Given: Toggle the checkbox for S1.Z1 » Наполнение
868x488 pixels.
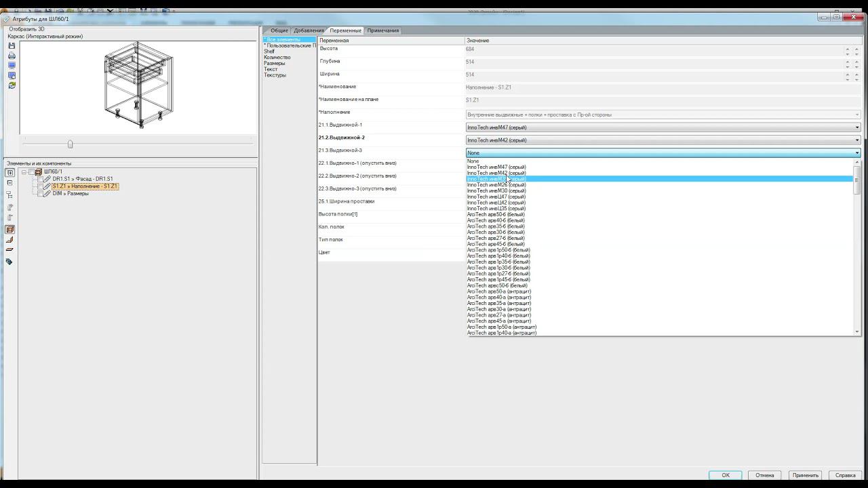Looking at the screenshot, I should (x=39, y=186).
